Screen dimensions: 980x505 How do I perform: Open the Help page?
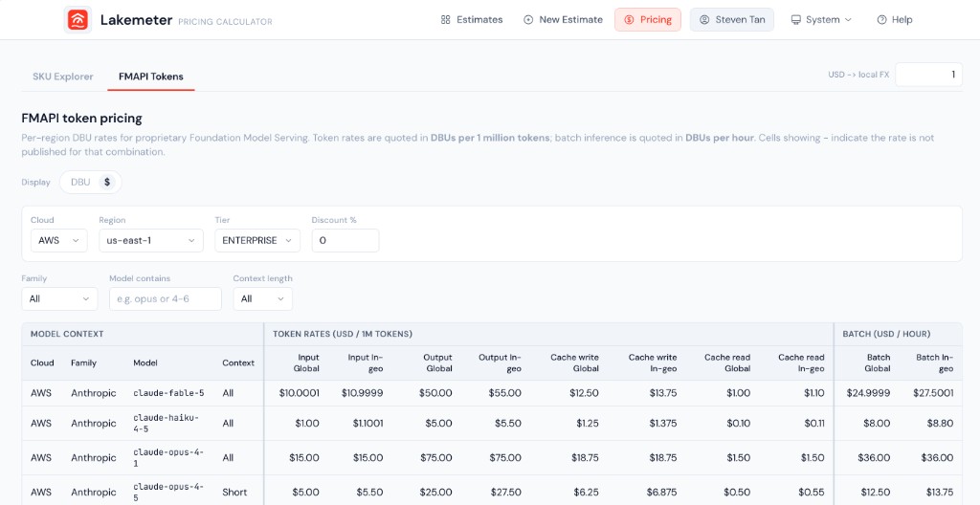[x=895, y=20]
